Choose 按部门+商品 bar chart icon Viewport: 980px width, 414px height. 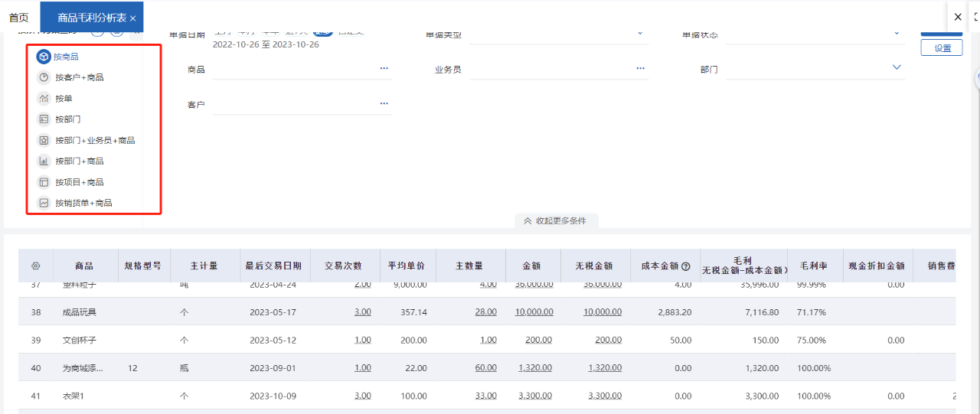[44, 161]
